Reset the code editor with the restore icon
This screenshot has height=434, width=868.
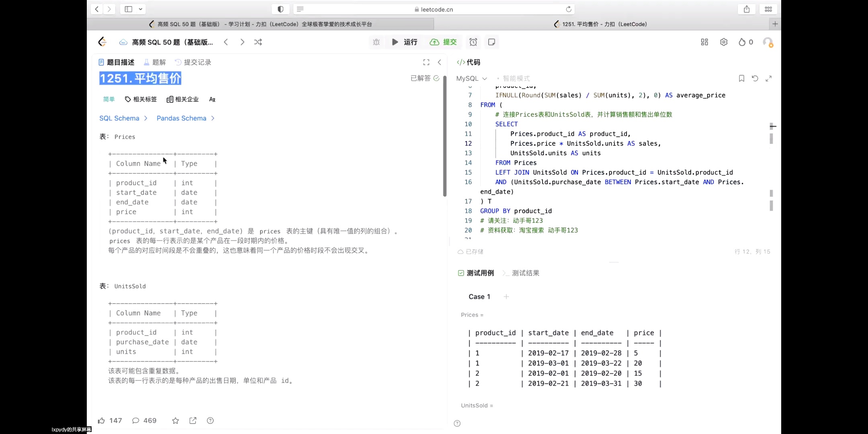coord(755,78)
